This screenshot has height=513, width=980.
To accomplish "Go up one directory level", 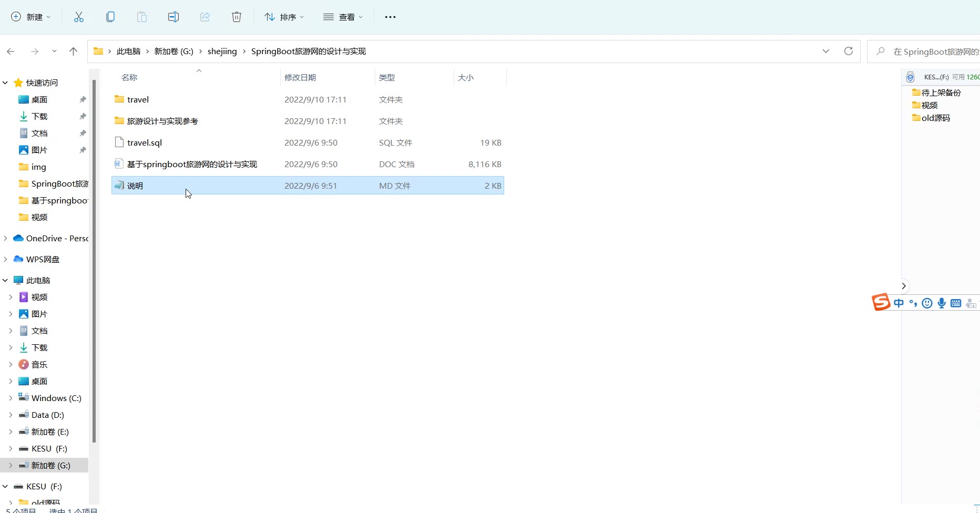I will (x=73, y=52).
